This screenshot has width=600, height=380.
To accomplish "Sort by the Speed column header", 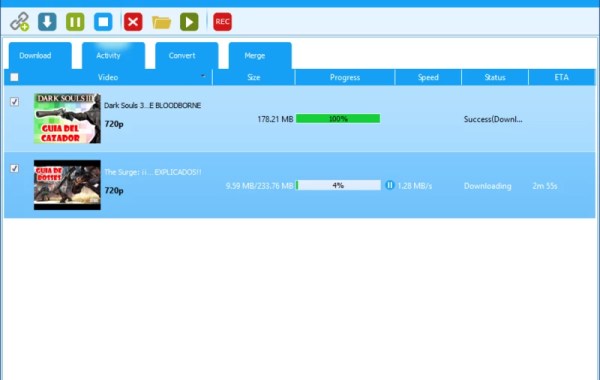I will point(428,77).
